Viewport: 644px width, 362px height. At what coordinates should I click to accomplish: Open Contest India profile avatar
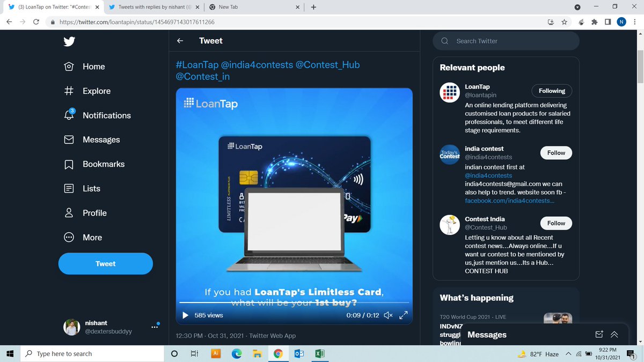450,225
